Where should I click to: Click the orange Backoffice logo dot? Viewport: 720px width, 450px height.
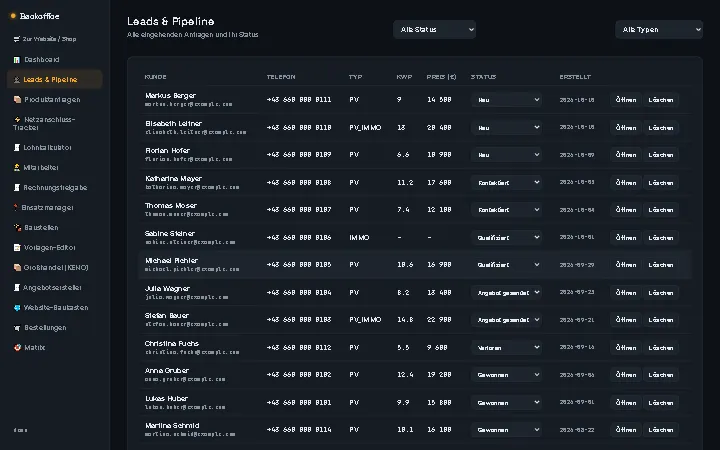(13, 16)
